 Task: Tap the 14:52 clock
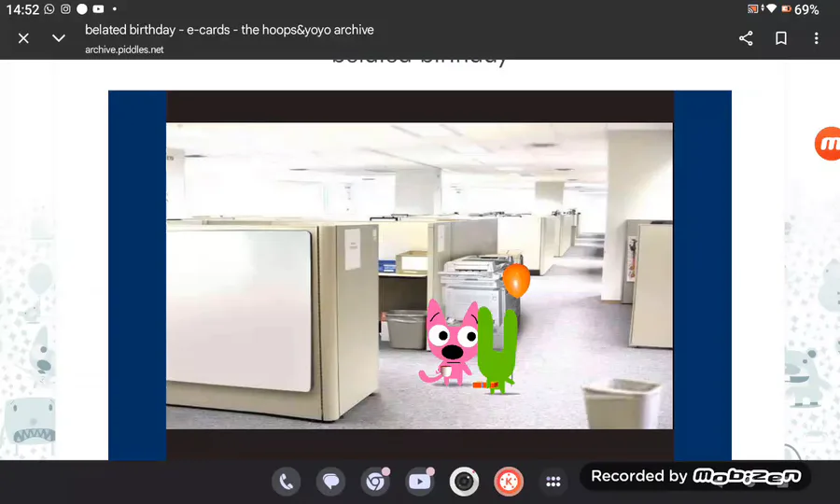22,9
